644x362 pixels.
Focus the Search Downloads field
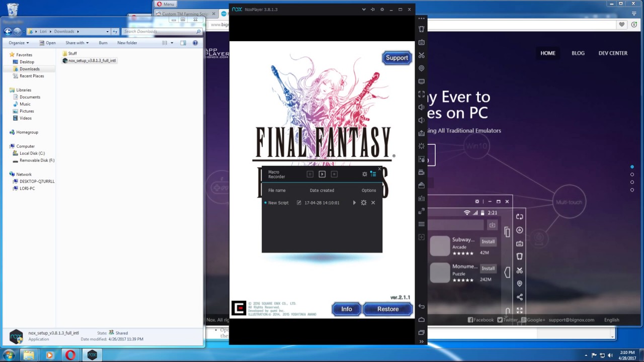pyautogui.click(x=162, y=31)
